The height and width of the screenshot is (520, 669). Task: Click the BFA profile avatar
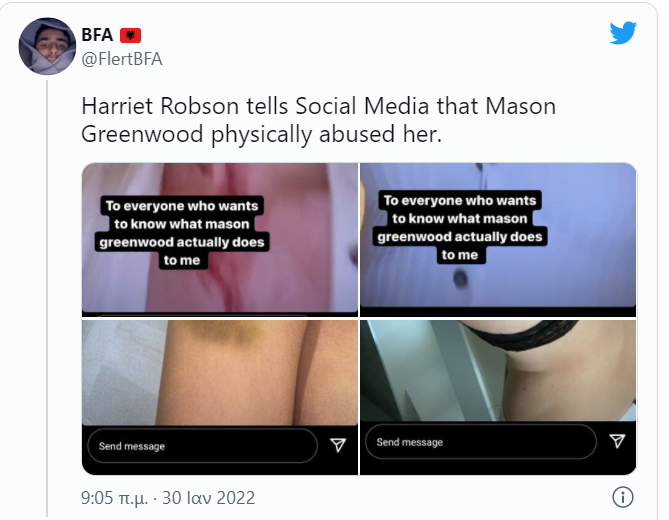pos(47,46)
